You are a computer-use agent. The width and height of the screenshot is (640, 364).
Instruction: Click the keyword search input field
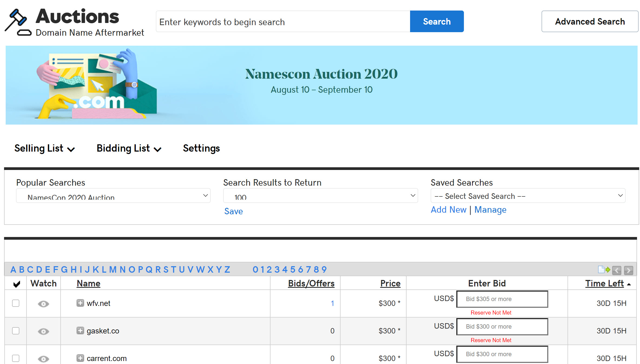283,21
